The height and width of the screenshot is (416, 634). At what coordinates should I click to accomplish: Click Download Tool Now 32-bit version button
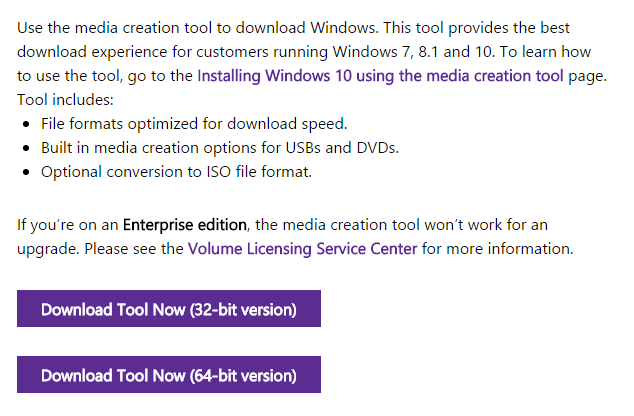click(x=169, y=308)
